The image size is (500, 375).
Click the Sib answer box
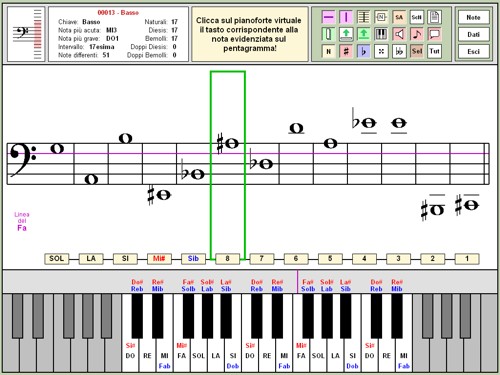(x=193, y=259)
